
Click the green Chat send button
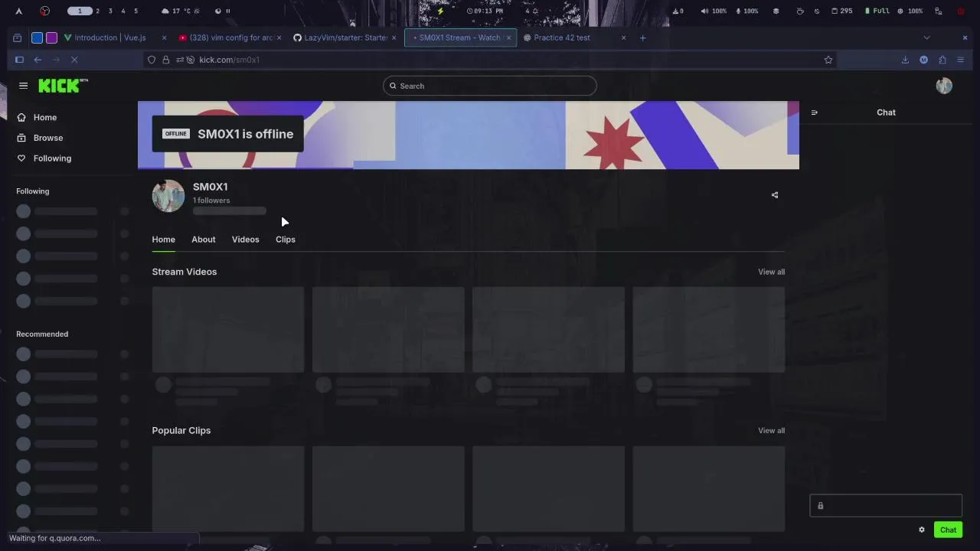[948, 530]
